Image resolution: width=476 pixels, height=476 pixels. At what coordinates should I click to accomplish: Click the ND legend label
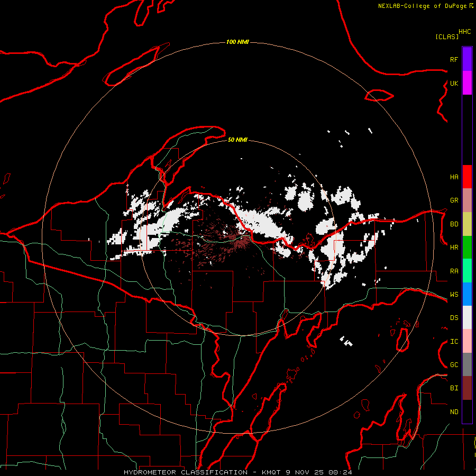(454, 412)
